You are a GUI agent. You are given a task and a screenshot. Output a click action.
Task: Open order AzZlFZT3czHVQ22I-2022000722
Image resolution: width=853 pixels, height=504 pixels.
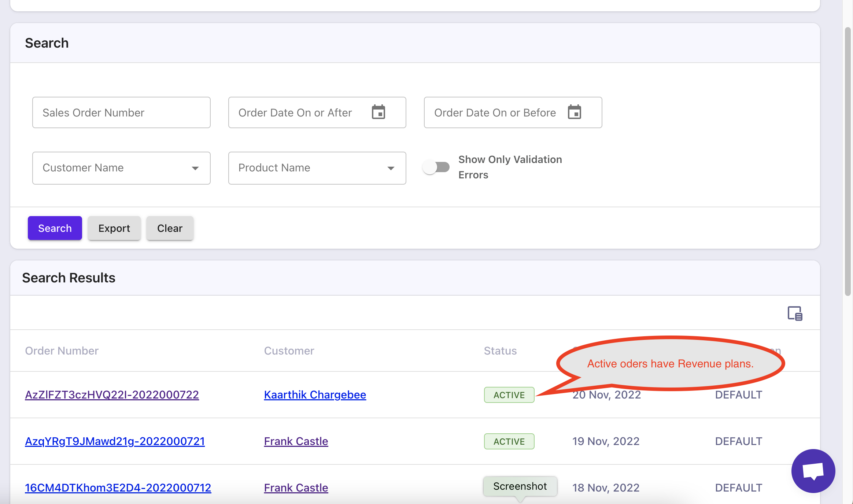pyautogui.click(x=112, y=394)
